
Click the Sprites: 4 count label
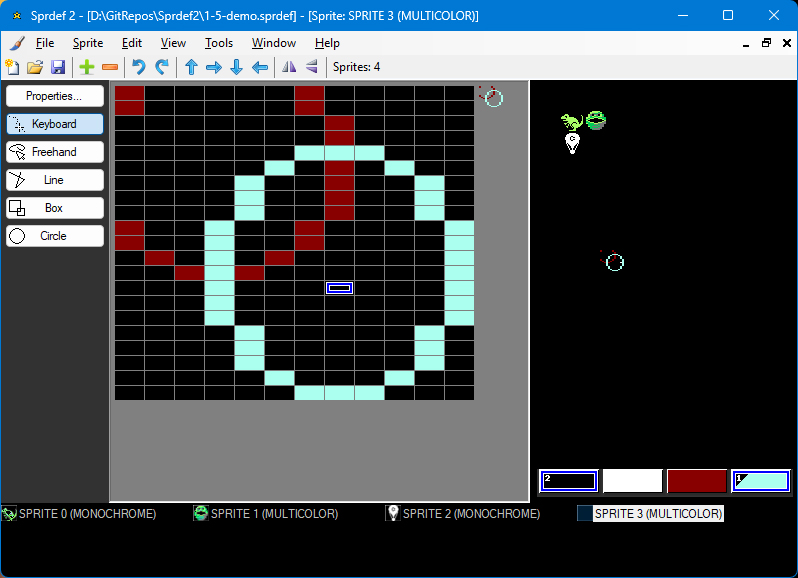[356, 67]
